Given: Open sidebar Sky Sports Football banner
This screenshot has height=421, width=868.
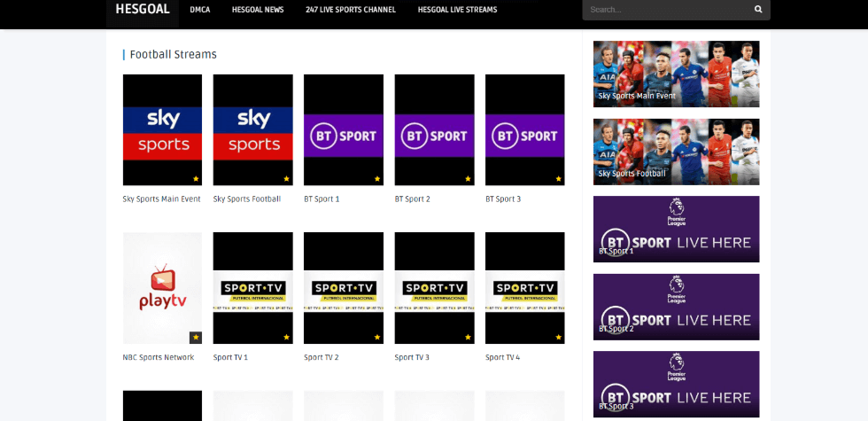Looking at the screenshot, I should click(x=677, y=152).
